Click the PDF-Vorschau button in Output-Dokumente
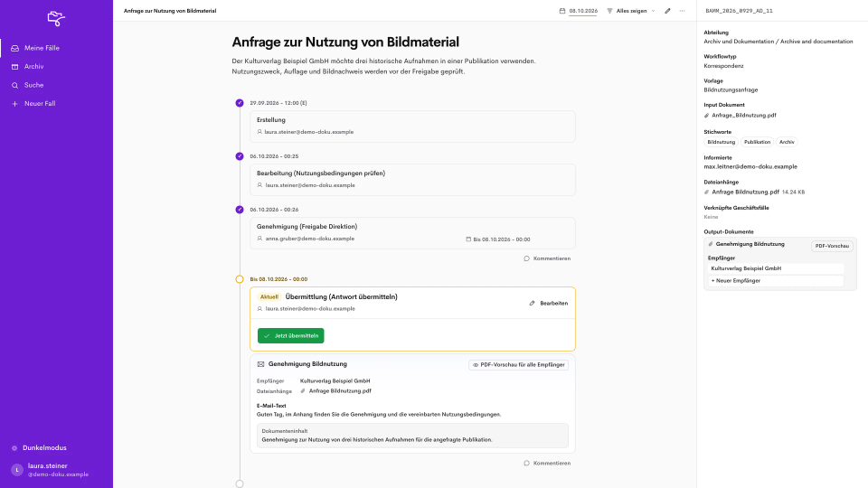Viewport: 868px width, 488px height. (x=832, y=246)
